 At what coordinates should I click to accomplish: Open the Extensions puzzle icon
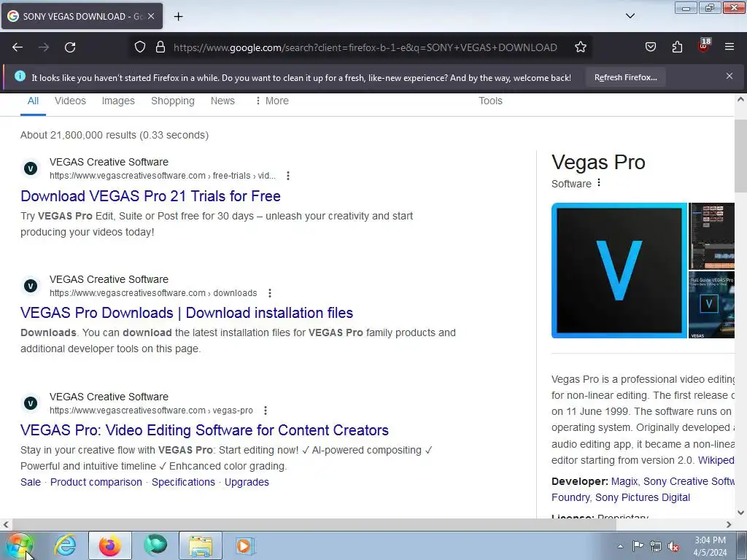[x=677, y=47]
